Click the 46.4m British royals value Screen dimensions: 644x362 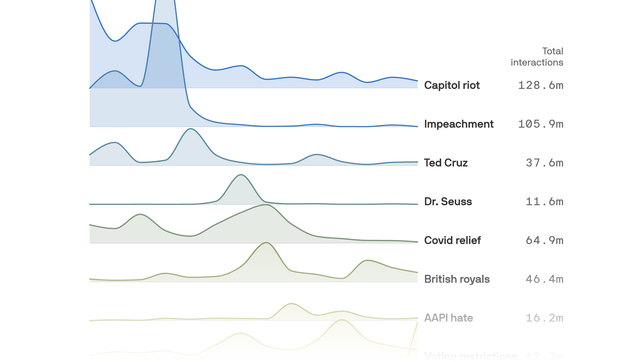coord(544,279)
